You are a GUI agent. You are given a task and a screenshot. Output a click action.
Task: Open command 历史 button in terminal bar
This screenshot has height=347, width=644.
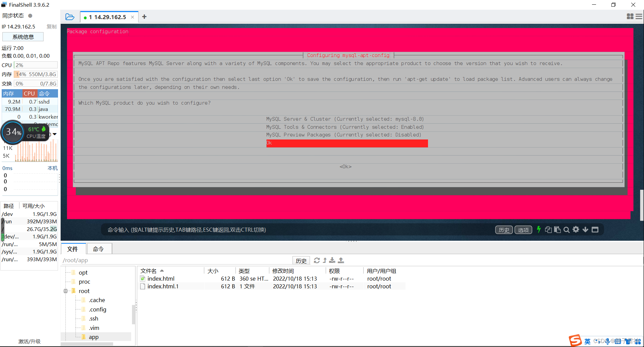point(504,230)
